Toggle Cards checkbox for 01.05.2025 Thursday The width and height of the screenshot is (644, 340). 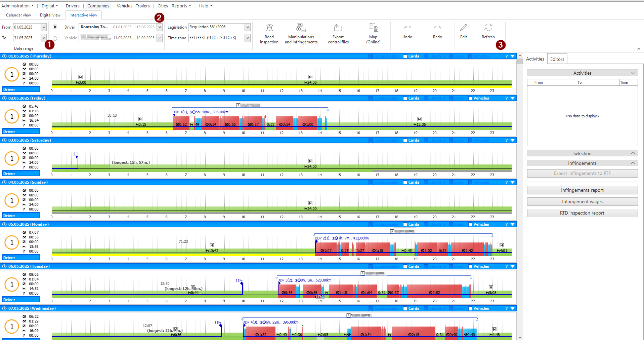pos(405,56)
